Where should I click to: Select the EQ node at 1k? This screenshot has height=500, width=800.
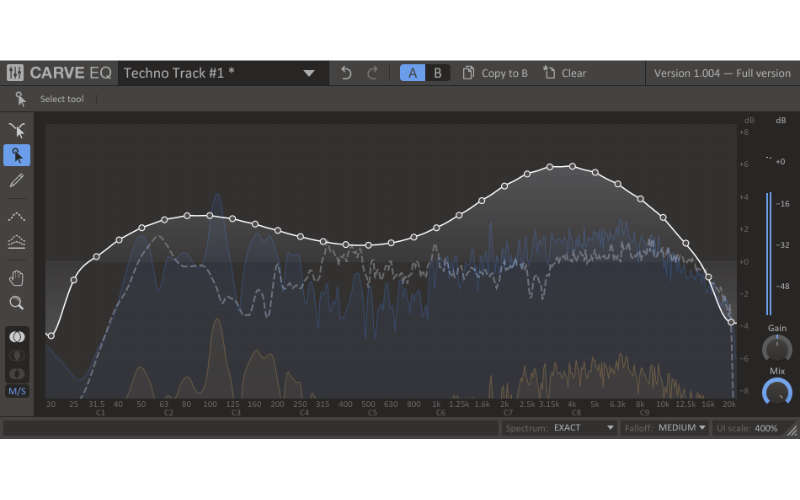coord(436,228)
